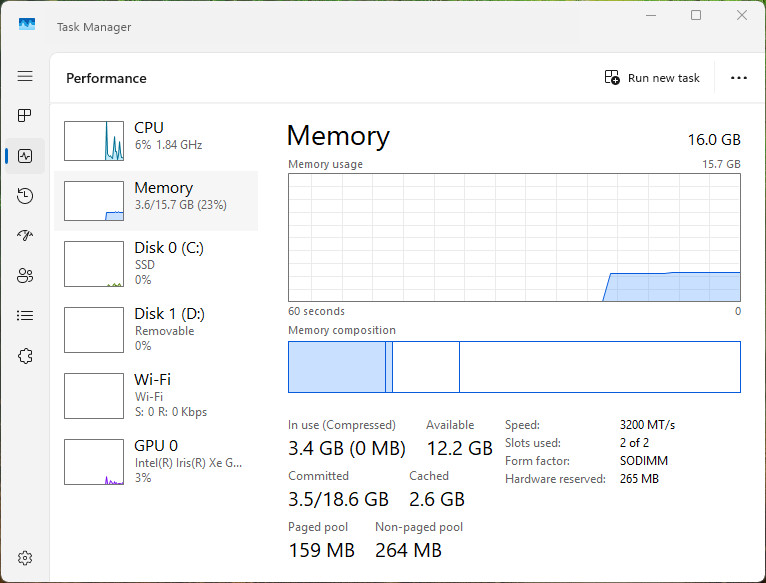Click the Memory mini graph thumbnail
Image resolution: width=766 pixels, height=583 pixels.
94,201
